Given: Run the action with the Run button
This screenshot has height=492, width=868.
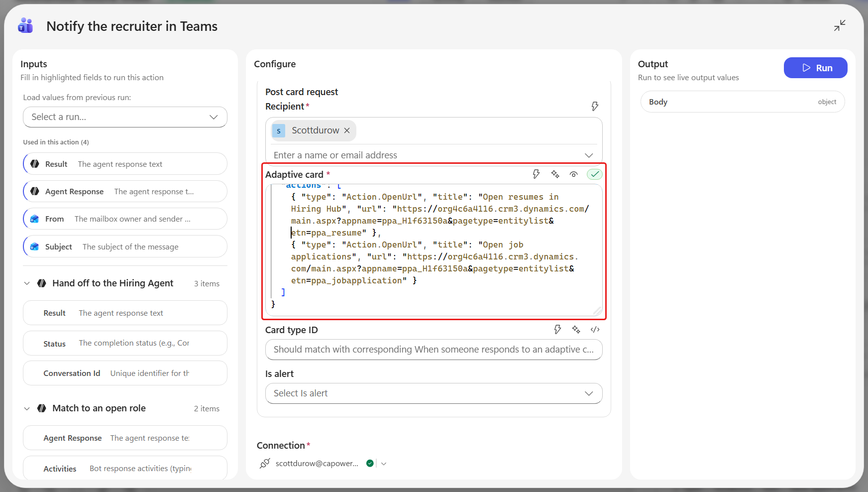Looking at the screenshot, I should click(x=815, y=68).
